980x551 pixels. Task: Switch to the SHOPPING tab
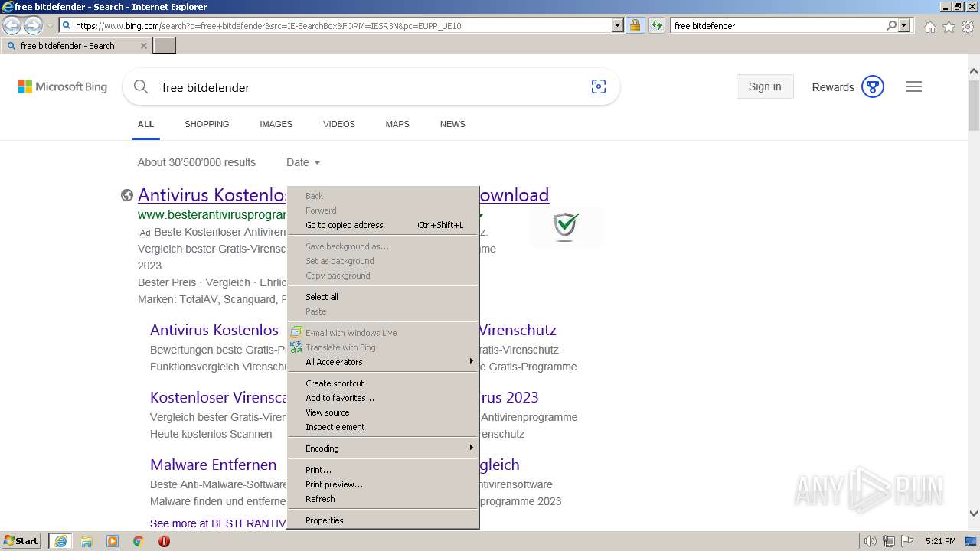tap(207, 124)
